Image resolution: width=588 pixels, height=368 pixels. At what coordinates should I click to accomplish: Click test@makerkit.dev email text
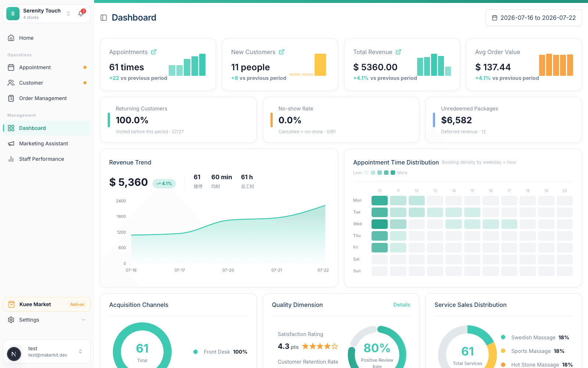(x=48, y=355)
